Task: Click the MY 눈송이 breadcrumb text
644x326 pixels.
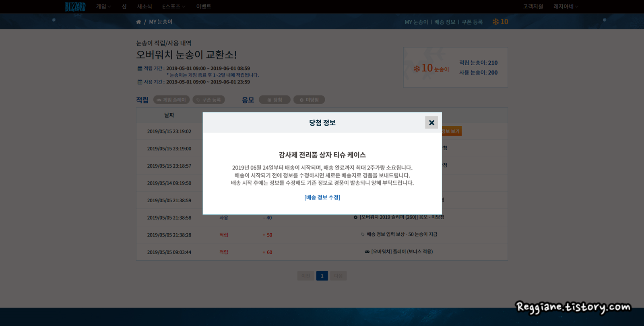Action: (161, 22)
